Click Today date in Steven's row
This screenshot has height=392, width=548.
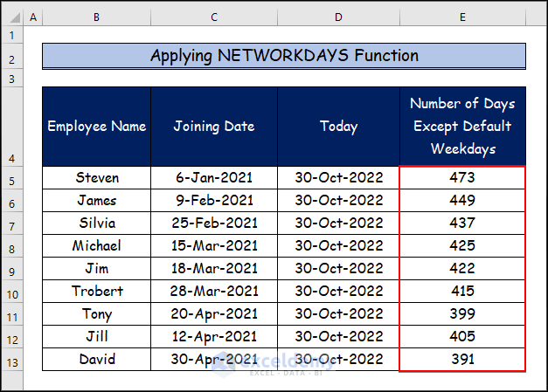[x=338, y=178]
